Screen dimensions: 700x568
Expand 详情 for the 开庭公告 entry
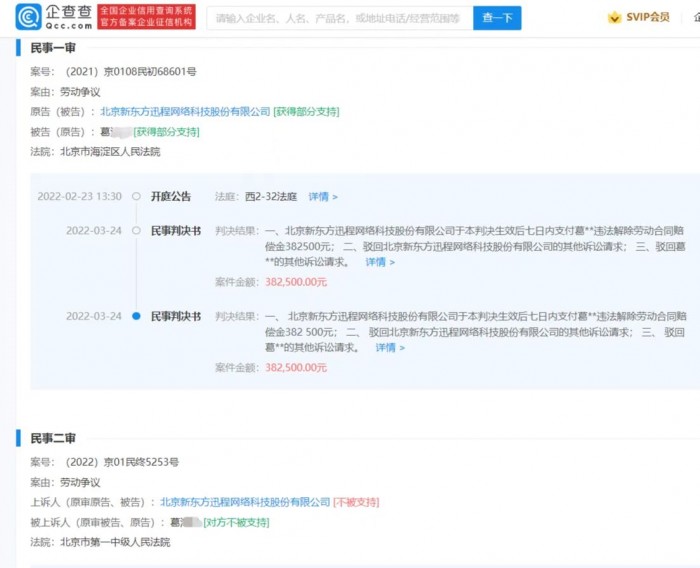[323, 197]
